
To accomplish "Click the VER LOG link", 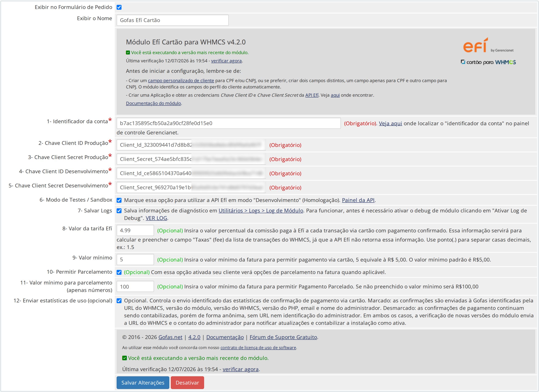I will [x=156, y=218].
